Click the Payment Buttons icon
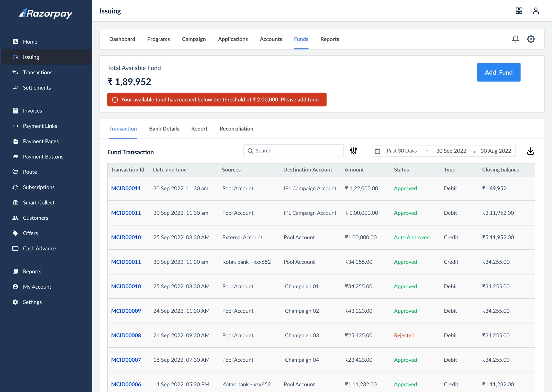 [15, 157]
